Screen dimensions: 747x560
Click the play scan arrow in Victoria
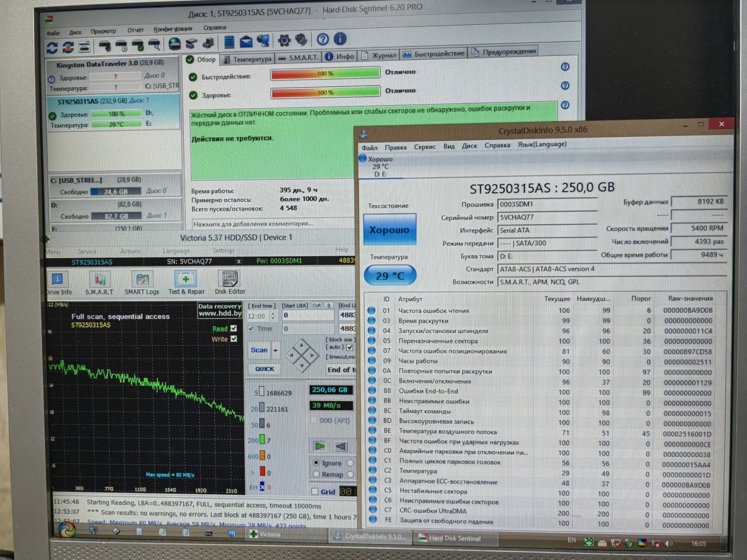coord(320,446)
